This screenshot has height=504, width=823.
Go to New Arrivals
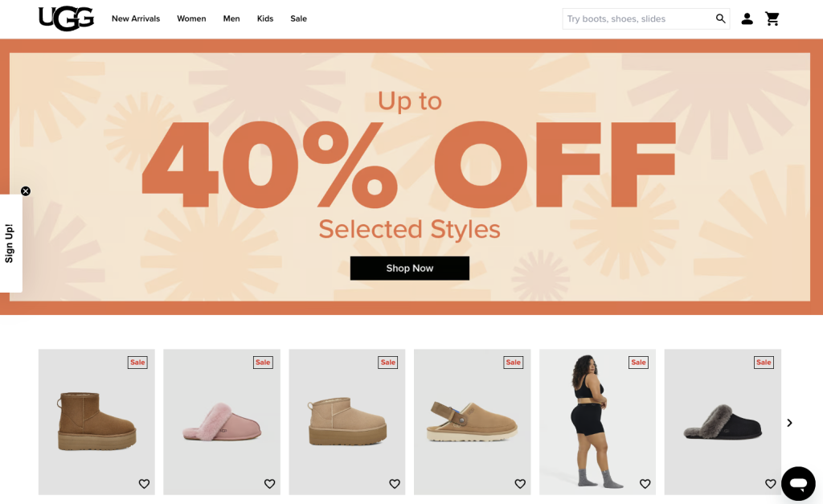click(x=136, y=19)
